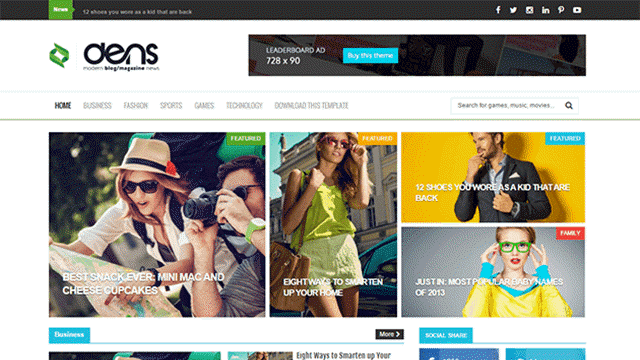Open the Twitter icon in top bar

pyautogui.click(x=513, y=10)
